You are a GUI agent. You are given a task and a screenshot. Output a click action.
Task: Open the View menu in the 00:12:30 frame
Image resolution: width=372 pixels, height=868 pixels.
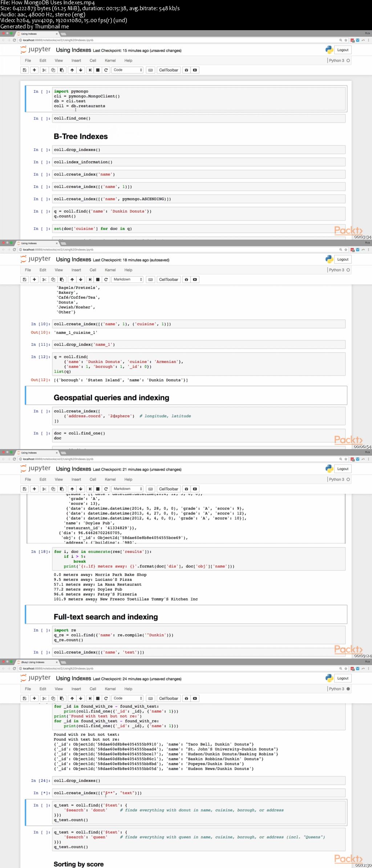tap(59, 689)
